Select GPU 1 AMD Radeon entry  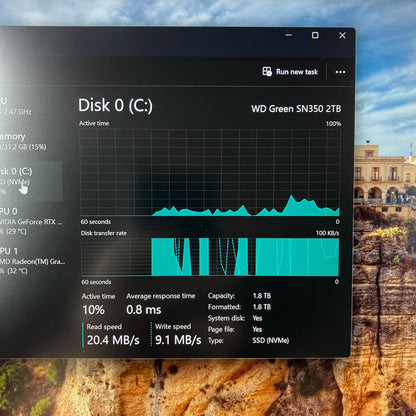[32, 261]
